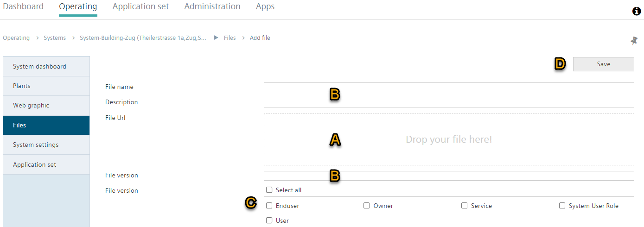644x227 pixels.
Task: Open the Dashboard tab
Action: pyautogui.click(x=23, y=6)
